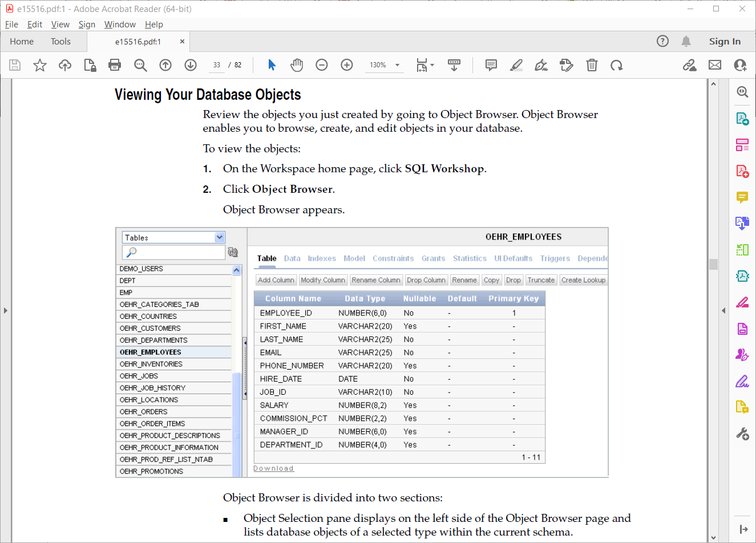Add a sticky note comment
The height and width of the screenshot is (543, 756).
click(491, 65)
